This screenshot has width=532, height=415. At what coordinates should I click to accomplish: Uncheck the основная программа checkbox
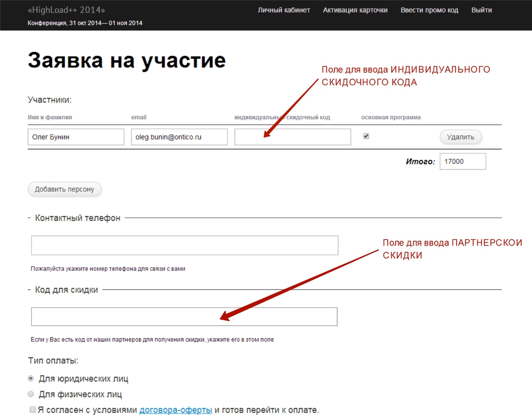[x=366, y=136]
